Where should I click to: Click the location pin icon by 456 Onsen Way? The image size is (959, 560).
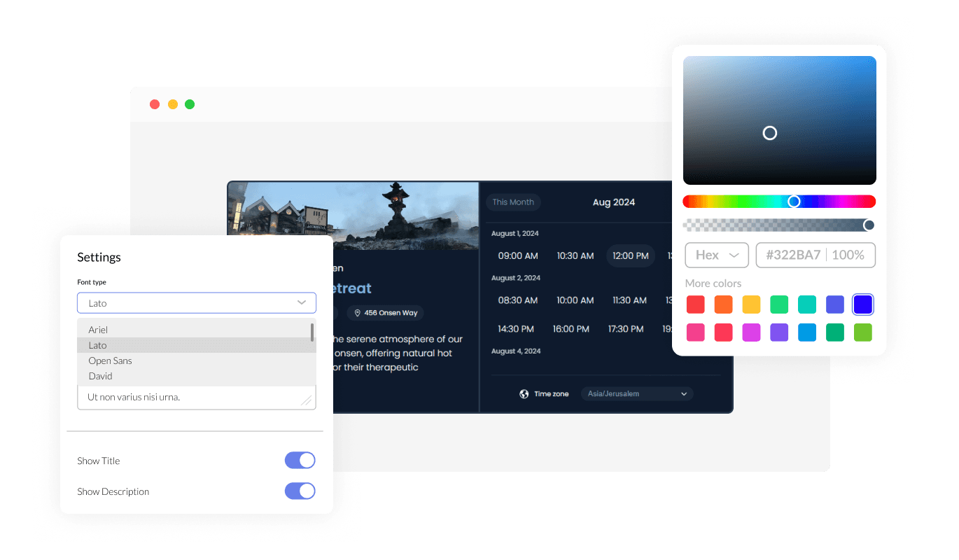(x=357, y=313)
